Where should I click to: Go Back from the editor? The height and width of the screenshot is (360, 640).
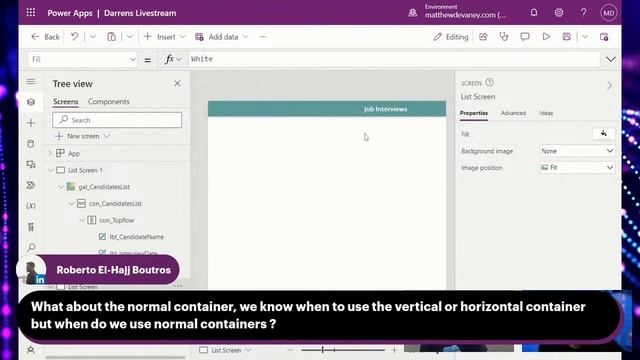tap(45, 37)
